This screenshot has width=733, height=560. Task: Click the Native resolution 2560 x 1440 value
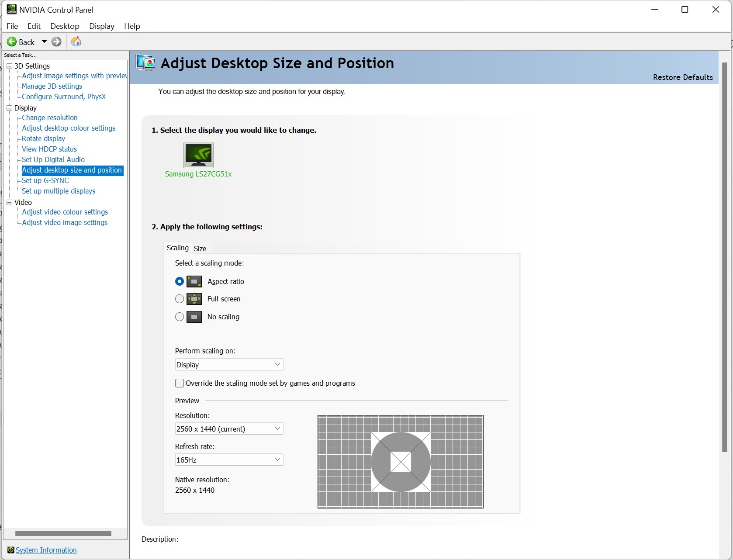(195, 490)
